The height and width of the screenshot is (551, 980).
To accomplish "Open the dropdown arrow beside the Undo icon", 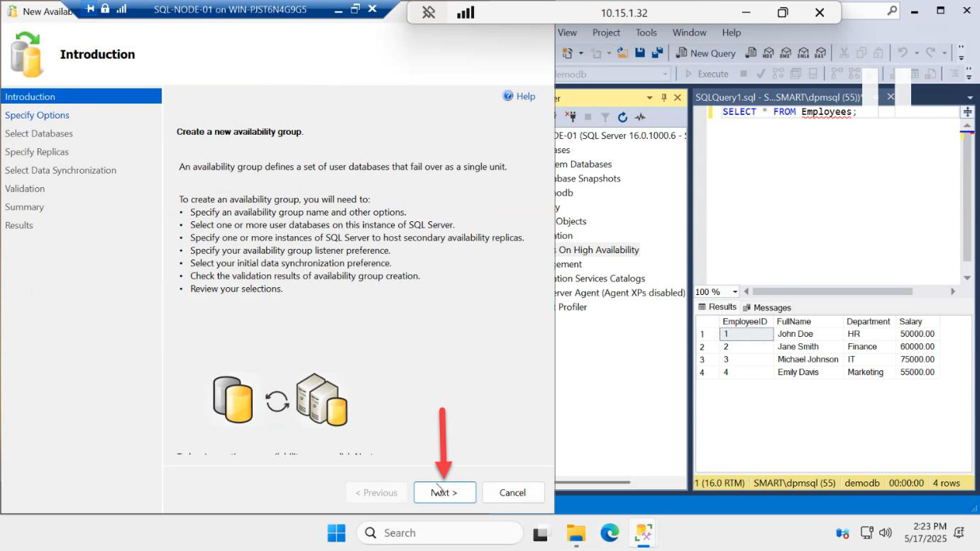I will [916, 53].
